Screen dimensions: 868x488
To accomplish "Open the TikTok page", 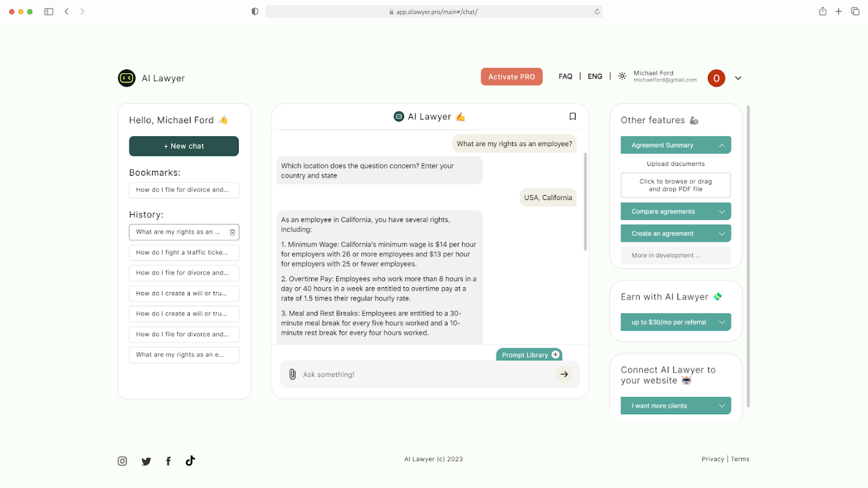I will pyautogui.click(x=190, y=461).
